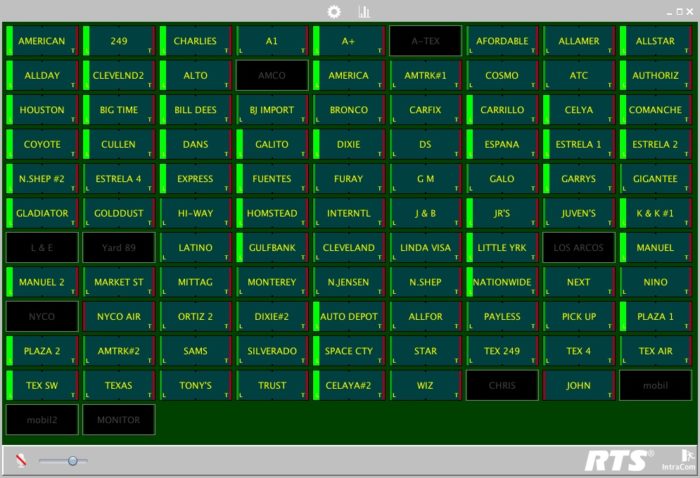700x478 pixels.
Task: Activate the GIGANTEE key
Action: click(x=655, y=179)
